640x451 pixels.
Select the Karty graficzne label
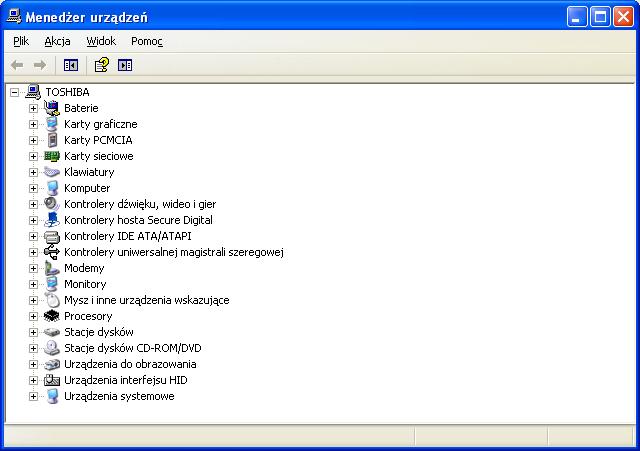[x=100, y=124]
